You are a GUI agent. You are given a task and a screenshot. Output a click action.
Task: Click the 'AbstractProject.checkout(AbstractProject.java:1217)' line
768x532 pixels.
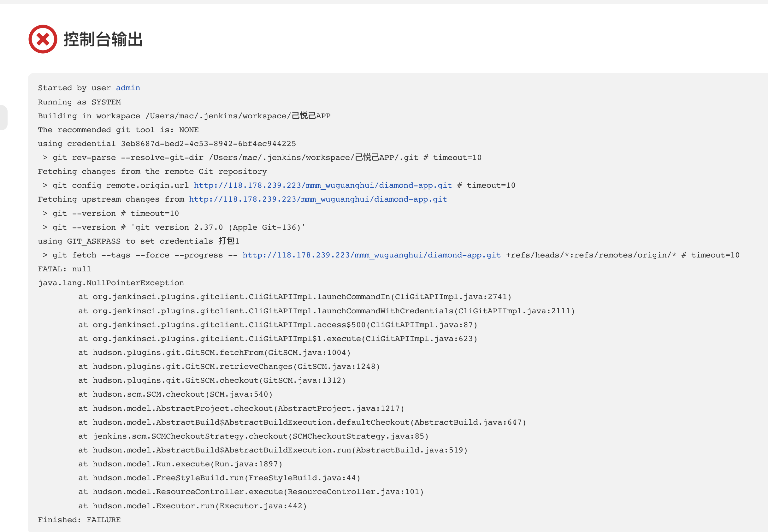click(x=241, y=408)
